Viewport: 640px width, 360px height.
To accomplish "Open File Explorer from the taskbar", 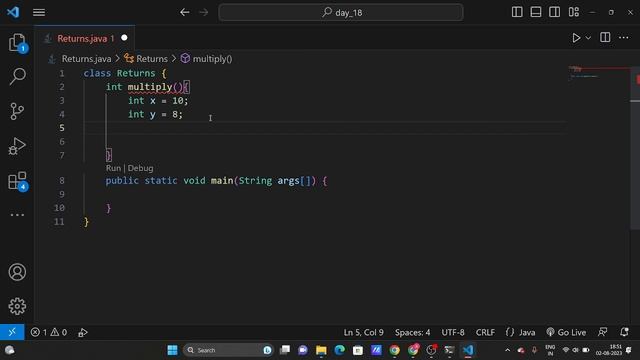I will [x=321, y=350].
